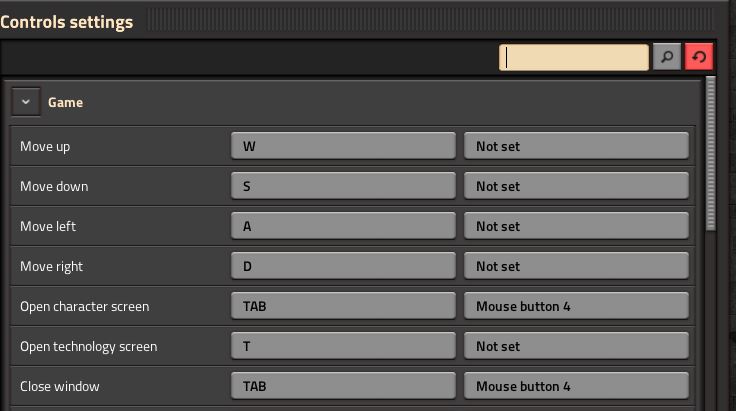736x411 pixels.
Task: Change Close window TAB binding
Action: point(343,386)
